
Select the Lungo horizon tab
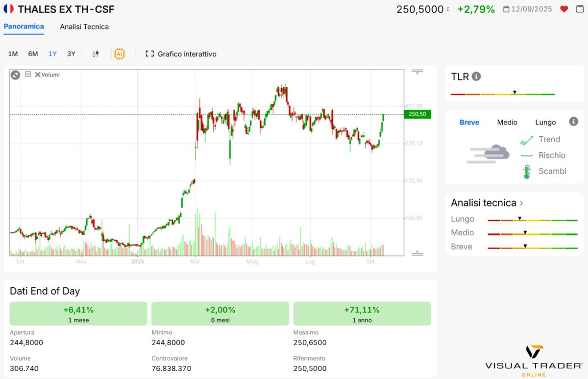click(x=545, y=122)
